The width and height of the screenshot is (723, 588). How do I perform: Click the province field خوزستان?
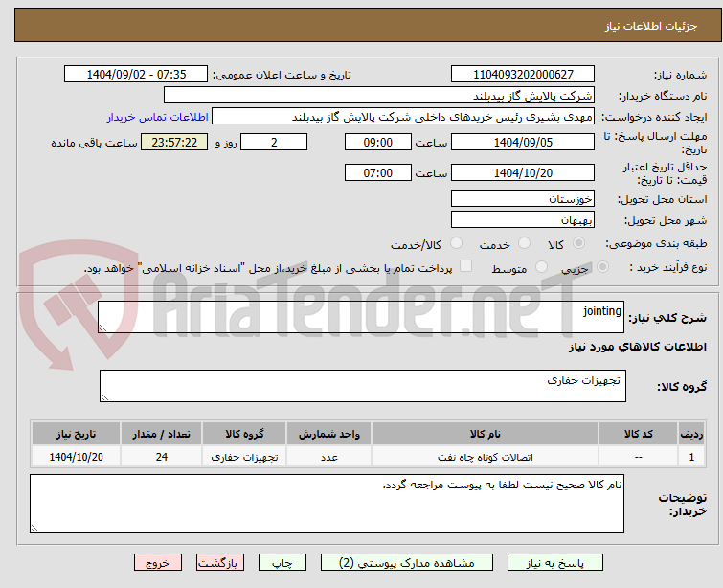pyautogui.click(x=523, y=199)
